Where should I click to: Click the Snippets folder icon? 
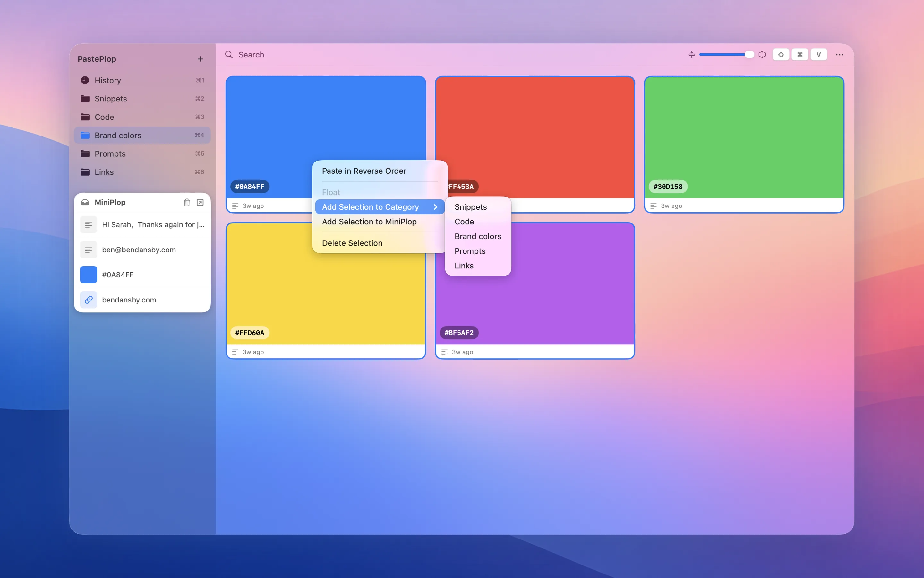[85, 99]
